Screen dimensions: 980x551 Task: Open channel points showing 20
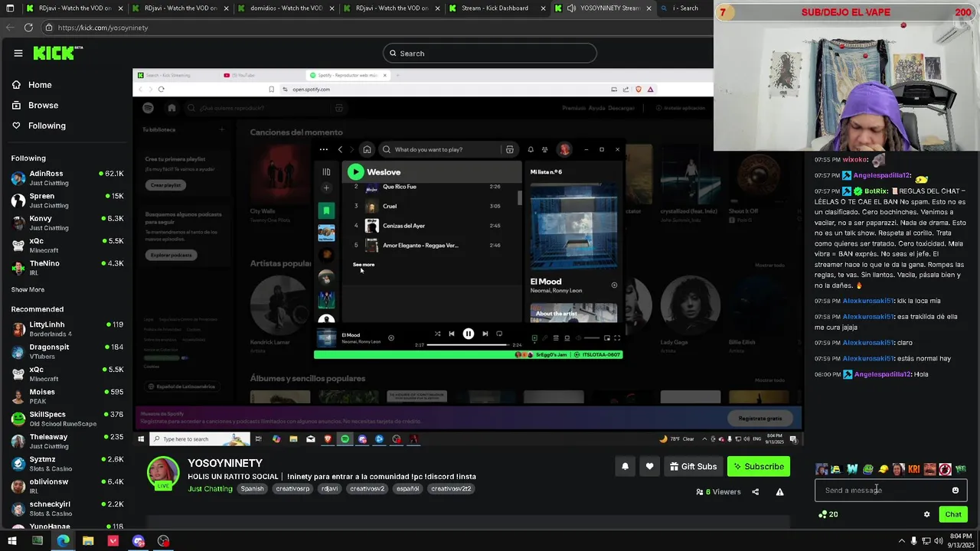click(x=828, y=514)
